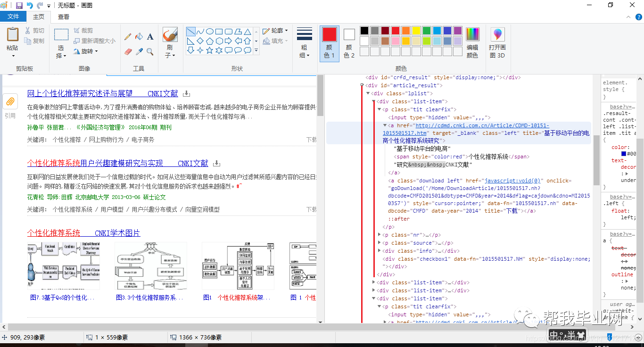Undo the last action
Image resolution: width=644 pixels, height=347 pixels.
pyautogui.click(x=30, y=5)
